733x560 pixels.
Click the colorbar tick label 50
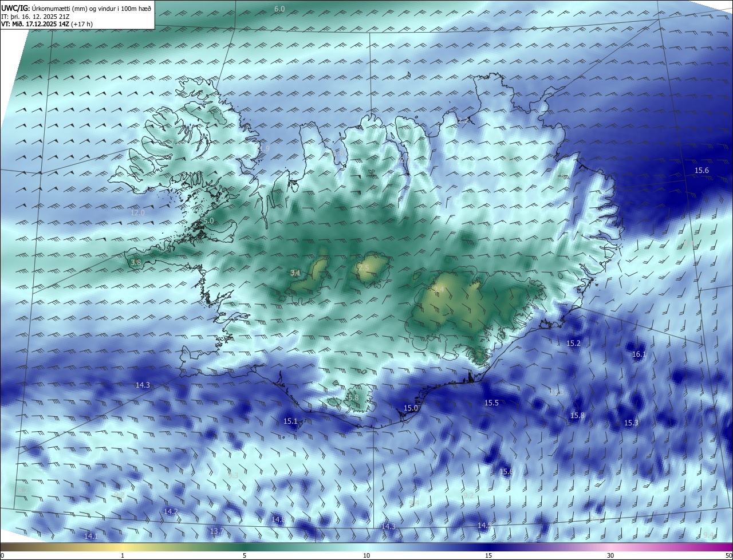click(x=728, y=556)
